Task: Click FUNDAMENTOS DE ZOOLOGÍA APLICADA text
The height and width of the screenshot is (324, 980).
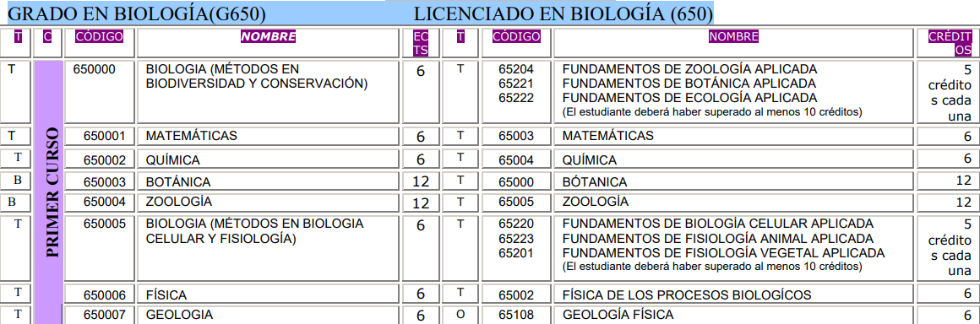Action: point(690,68)
